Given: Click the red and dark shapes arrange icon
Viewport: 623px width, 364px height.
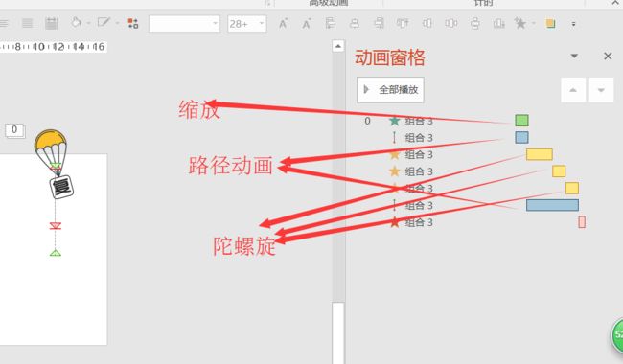Looking at the screenshot, I should click(132, 23).
